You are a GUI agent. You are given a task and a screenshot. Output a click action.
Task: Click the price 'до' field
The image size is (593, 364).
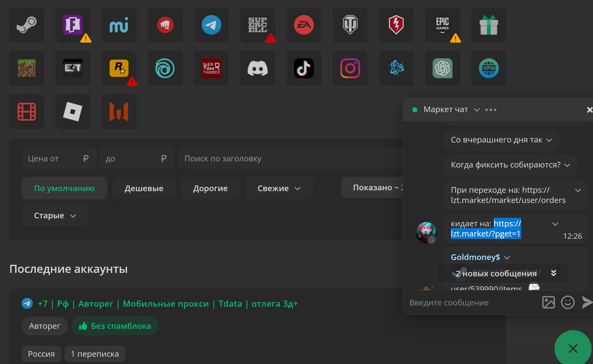(137, 158)
